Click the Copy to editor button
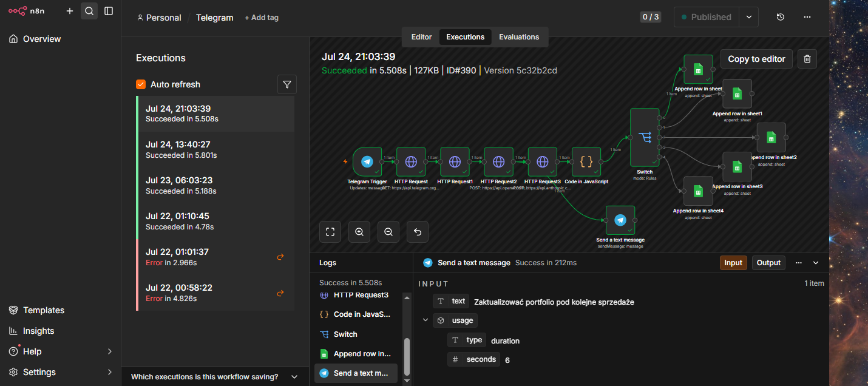This screenshot has height=386, width=868. [756, 59]
